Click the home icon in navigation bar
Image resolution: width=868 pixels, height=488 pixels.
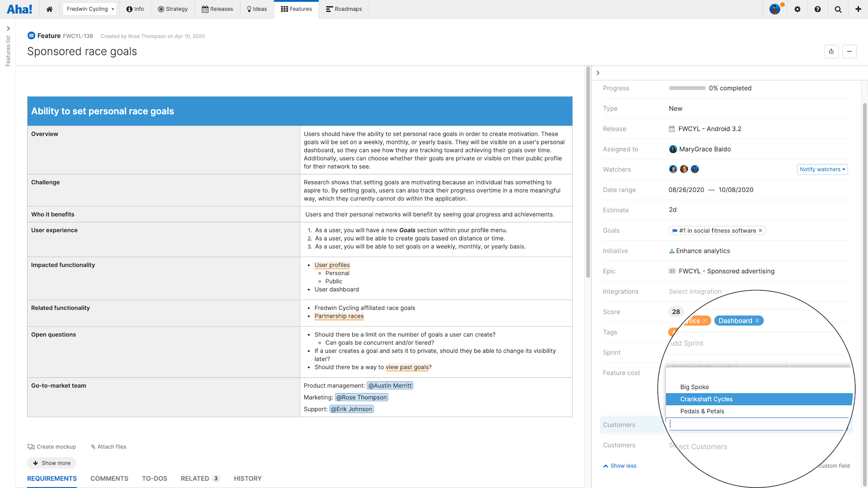coord(49,9)
